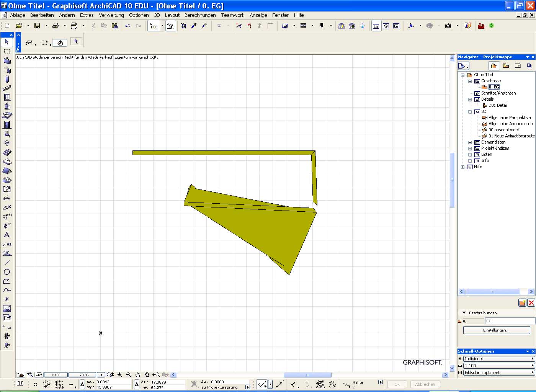Expand the Elementlisten tree node
536x392 pixels.
click(x=470, y=142)
